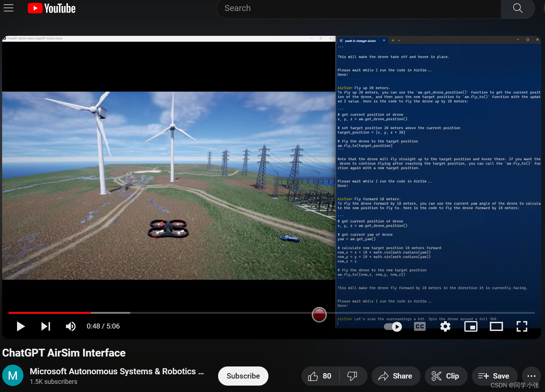The image size is (545, 392).
Task: Dislike the video
Action: (352, 376)
